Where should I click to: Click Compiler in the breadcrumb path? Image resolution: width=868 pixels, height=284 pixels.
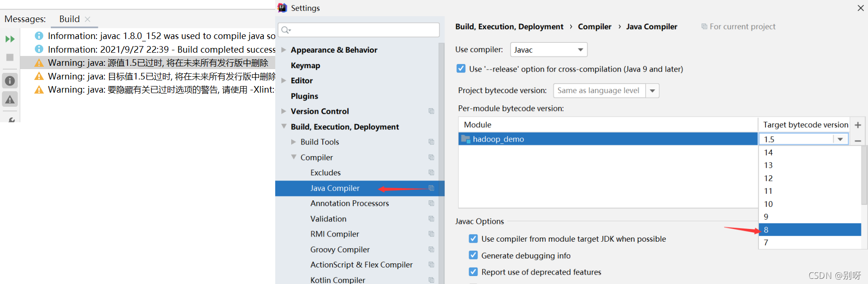click(x=595, y=27)
